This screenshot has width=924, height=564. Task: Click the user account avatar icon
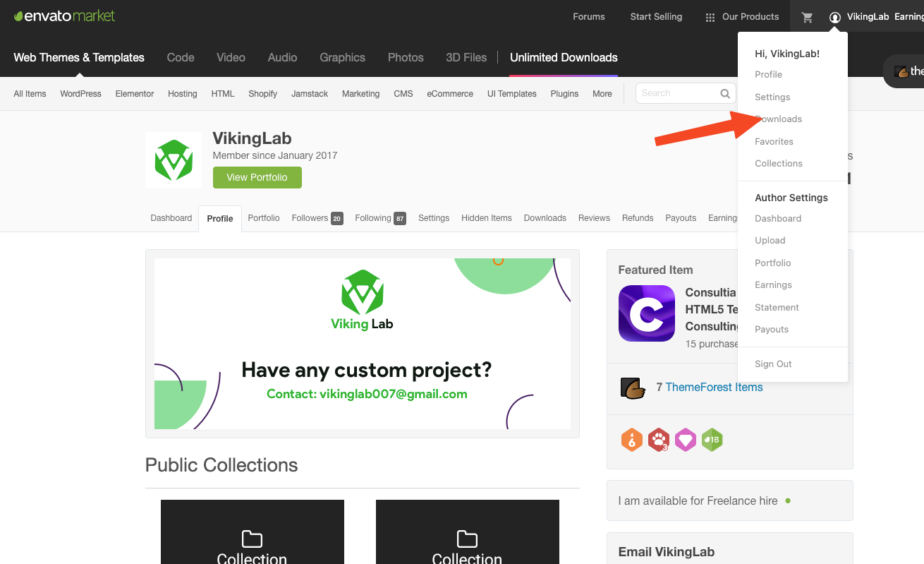[x=835, y=17]
